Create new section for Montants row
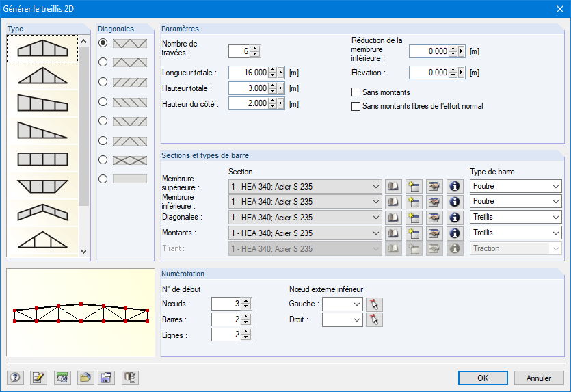The width and height of the screenshot is (571, 392). [414, 233]
